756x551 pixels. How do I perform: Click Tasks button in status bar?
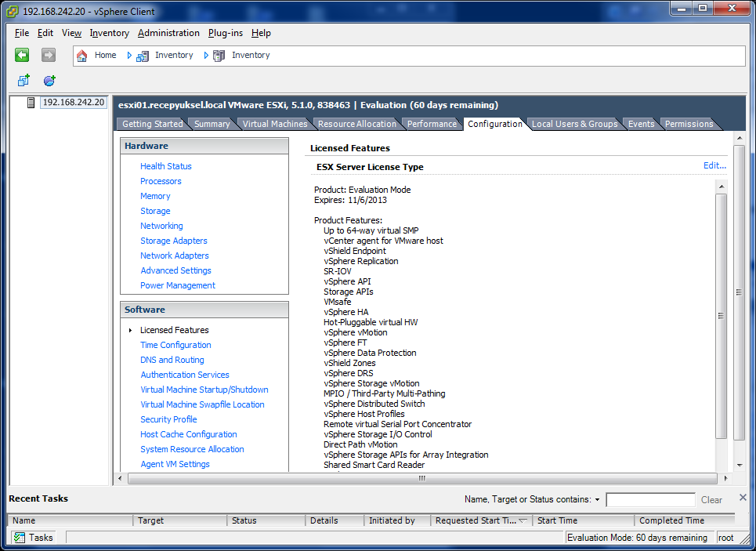click(33, 538)
